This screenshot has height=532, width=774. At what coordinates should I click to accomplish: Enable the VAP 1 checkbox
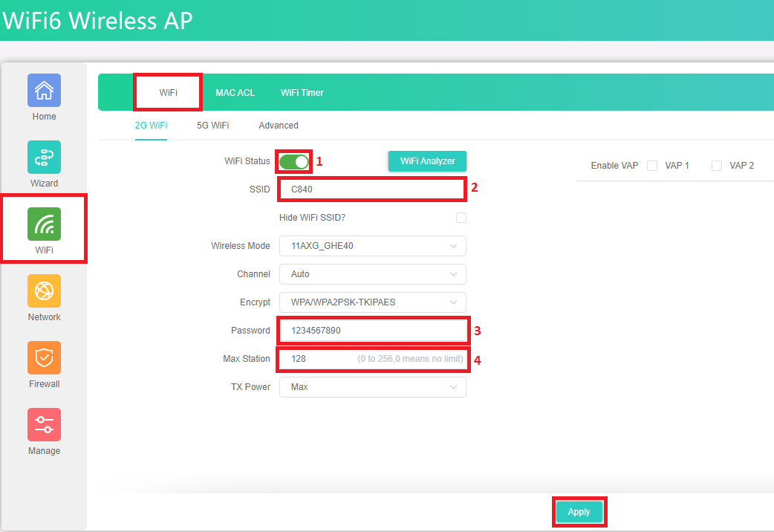[652, 166]
